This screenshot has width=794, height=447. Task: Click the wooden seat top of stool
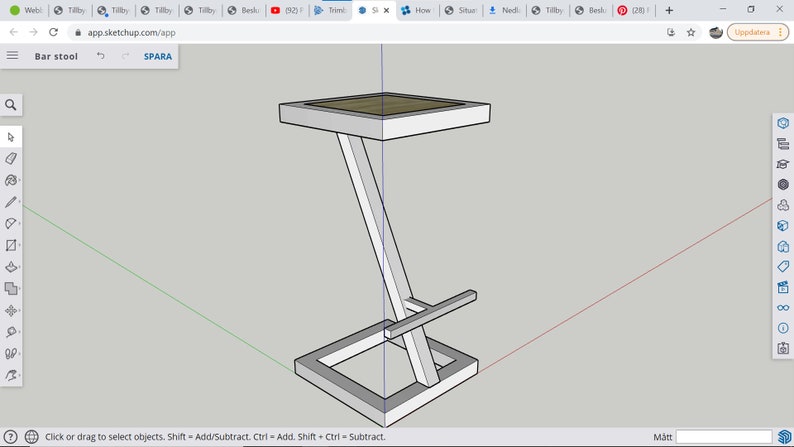(385, 105)
